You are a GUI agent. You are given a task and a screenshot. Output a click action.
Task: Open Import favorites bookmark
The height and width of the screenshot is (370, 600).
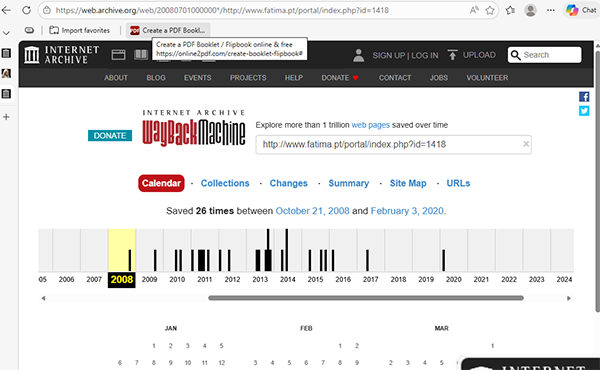click(80, 30)
